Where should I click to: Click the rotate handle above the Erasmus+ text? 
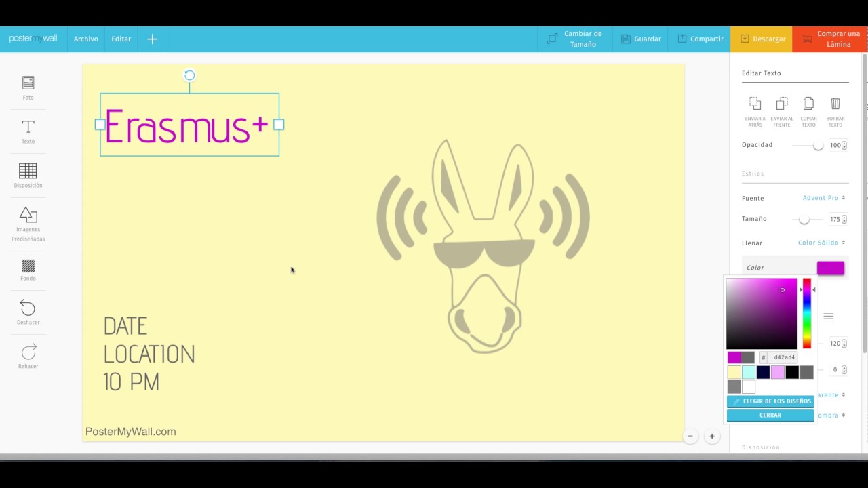[190, 75]
